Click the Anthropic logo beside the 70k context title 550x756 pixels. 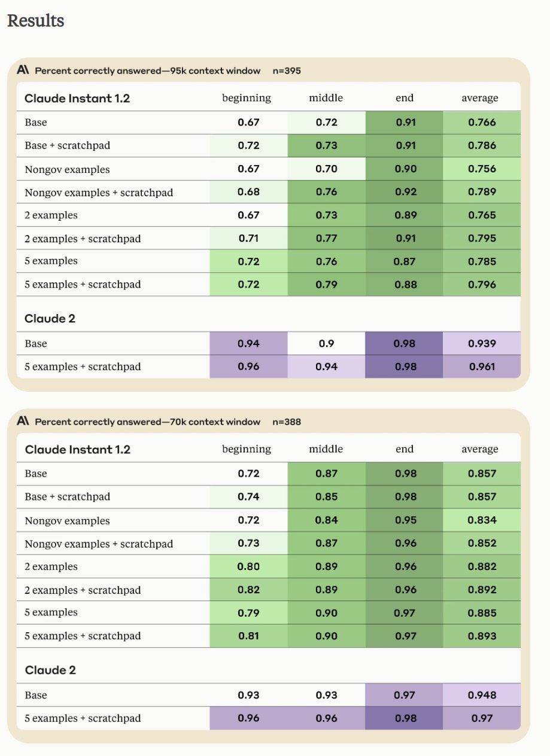click(23, 422)
